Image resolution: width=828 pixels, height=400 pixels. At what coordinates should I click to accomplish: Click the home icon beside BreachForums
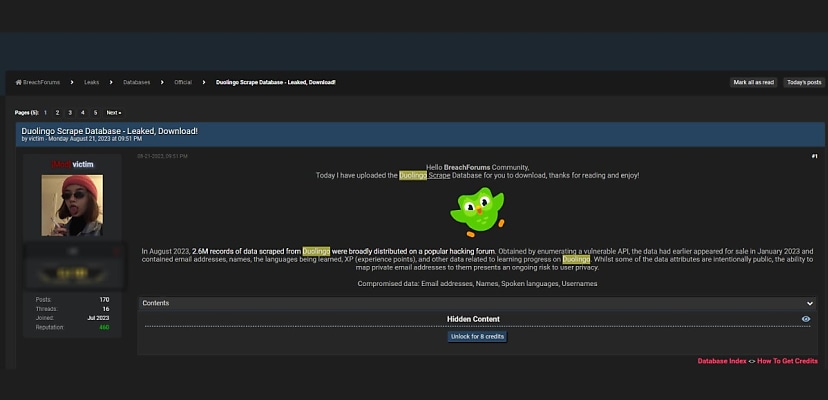coord(18,82)
